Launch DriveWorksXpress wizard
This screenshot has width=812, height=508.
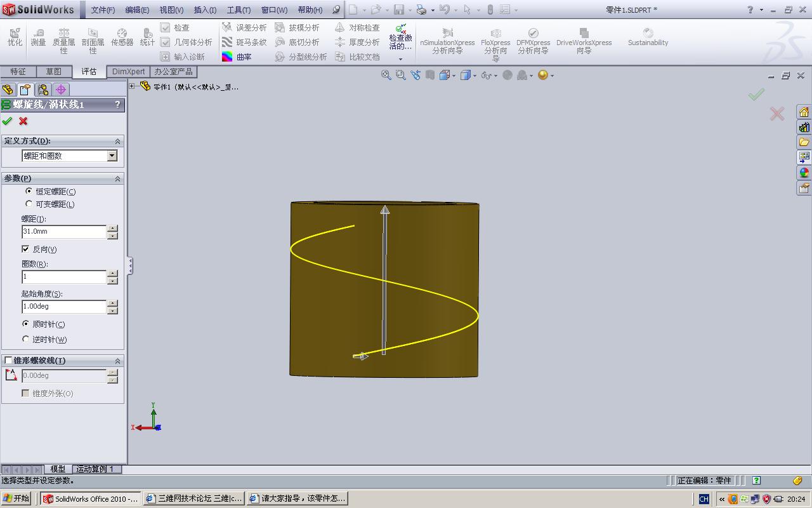click(x=584, y=41)
